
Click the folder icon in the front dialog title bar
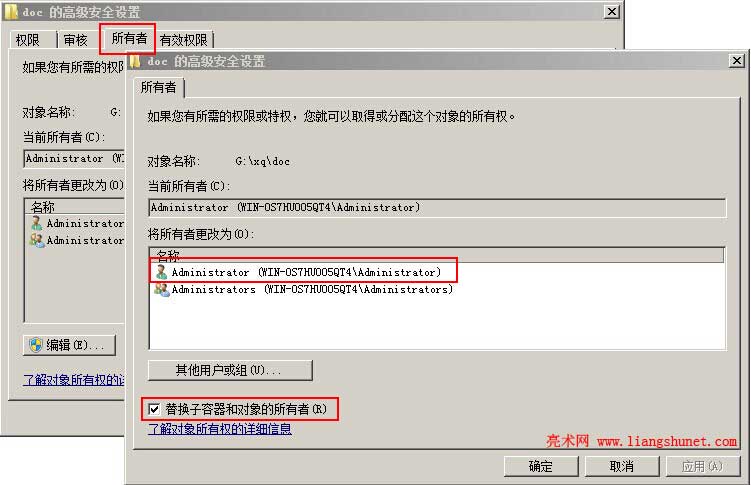coord(136,61)
